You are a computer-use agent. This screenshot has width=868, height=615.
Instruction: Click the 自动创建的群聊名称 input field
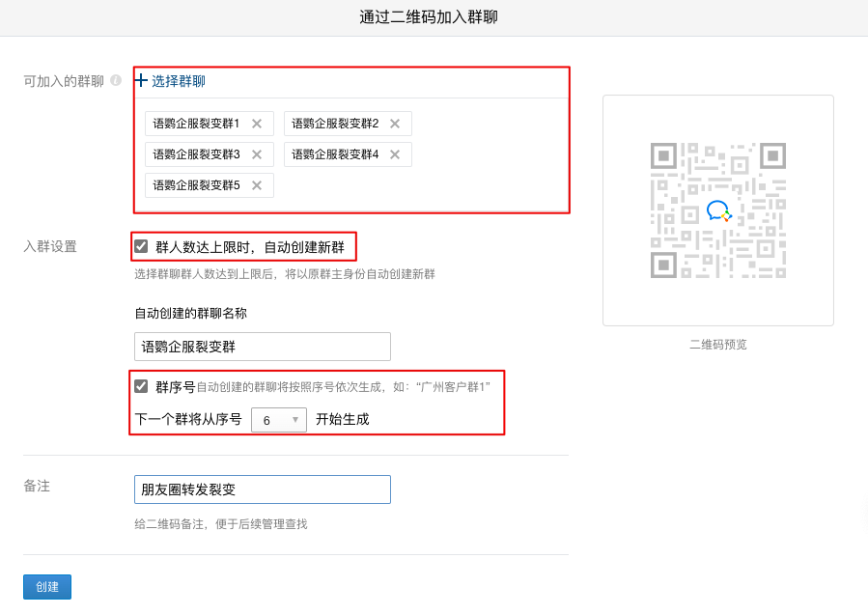[x=262, y=347]
